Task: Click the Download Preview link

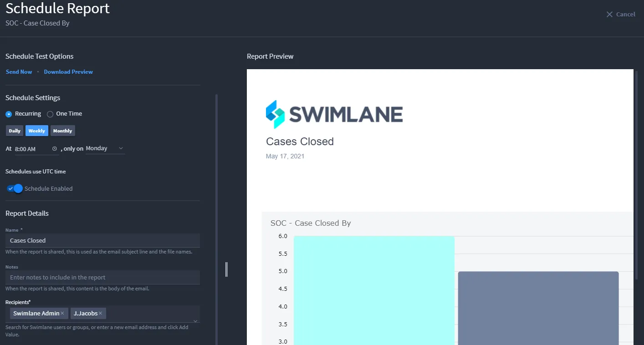Action: [x=68, y=72]
